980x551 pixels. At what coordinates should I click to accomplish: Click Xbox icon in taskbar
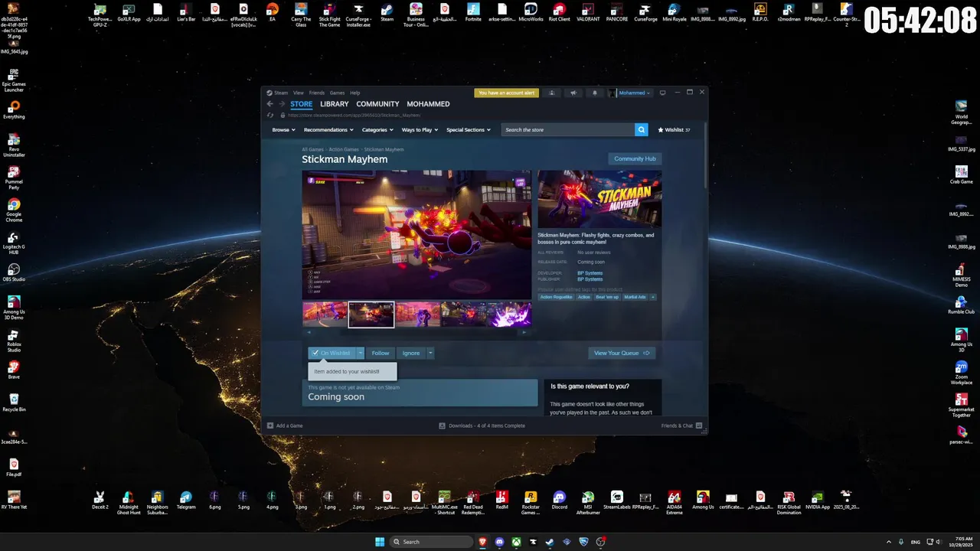tap(516, 542)
